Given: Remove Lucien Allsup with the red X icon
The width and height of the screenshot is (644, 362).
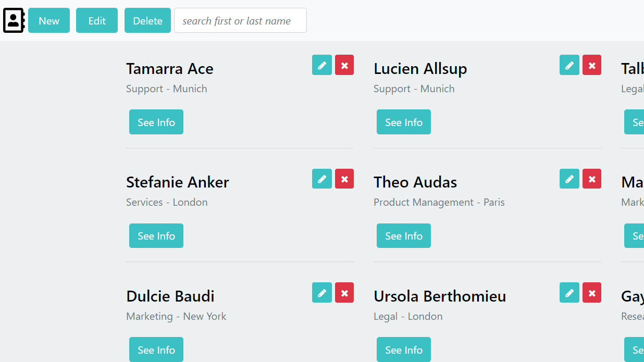Looking at the screenshot, I should [592, 65].
